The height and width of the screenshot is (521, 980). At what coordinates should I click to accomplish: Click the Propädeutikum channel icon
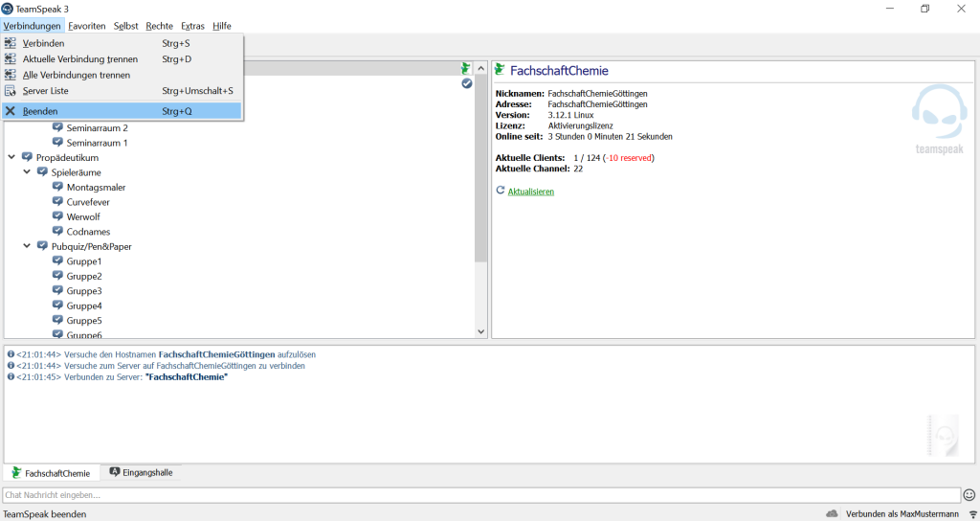point(27,157)
